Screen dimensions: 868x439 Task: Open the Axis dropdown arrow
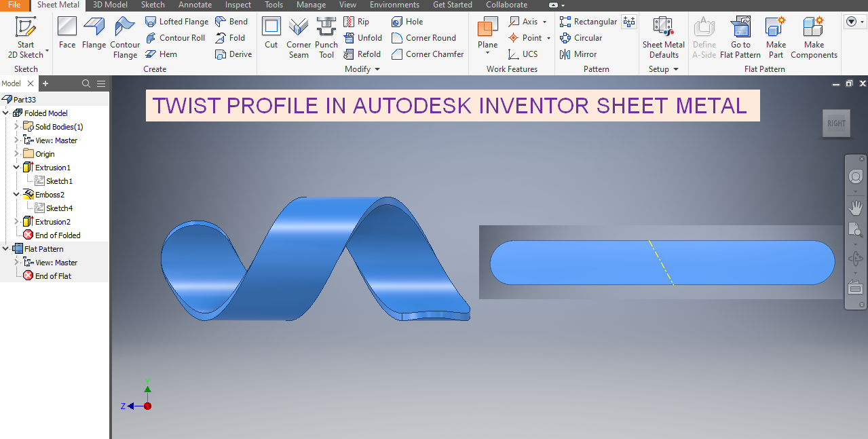pyautogui.click(x=545, y=22)
